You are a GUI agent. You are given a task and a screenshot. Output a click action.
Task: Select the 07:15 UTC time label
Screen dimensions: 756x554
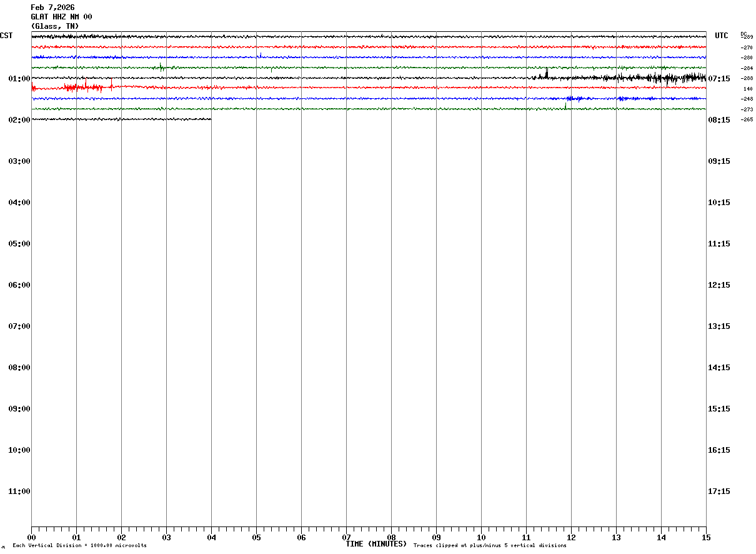coord(719,79)
